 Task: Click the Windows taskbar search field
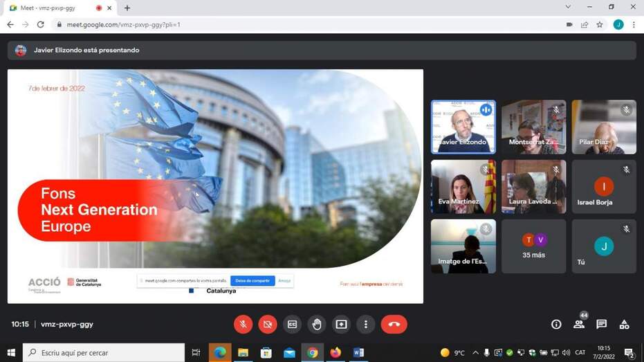(x=104, y=353)
